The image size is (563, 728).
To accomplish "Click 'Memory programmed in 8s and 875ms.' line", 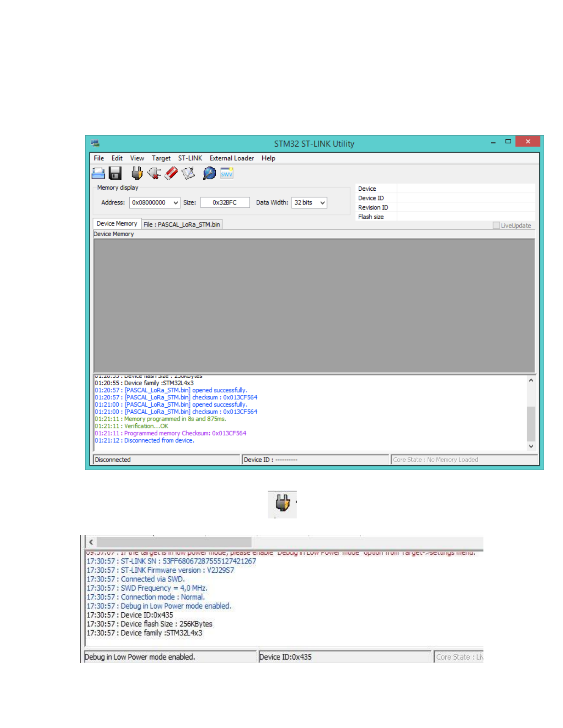I will 161,419.
